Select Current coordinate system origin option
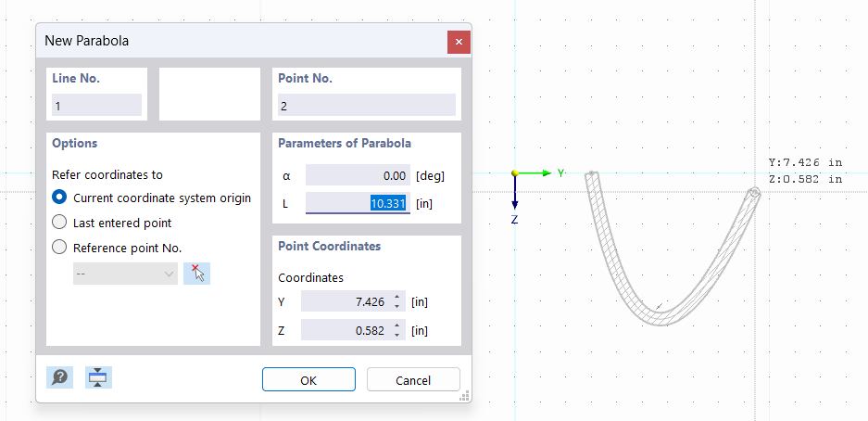Viewport: 868px width, 421px height. (60, 198)
